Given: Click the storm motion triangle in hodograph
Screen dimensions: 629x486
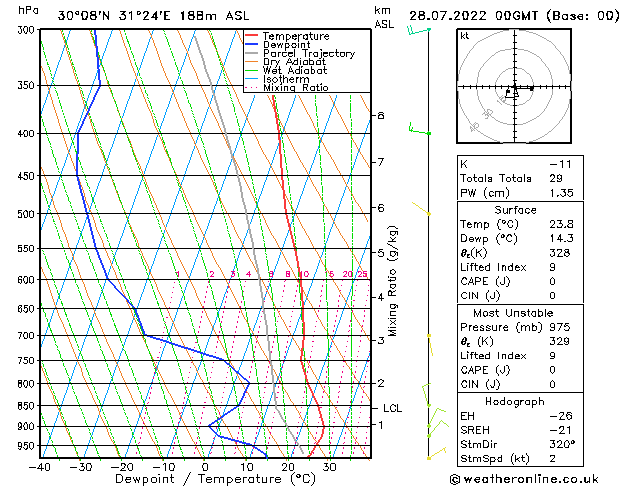Looking at the screenshot, I should [x=515, y=94].
